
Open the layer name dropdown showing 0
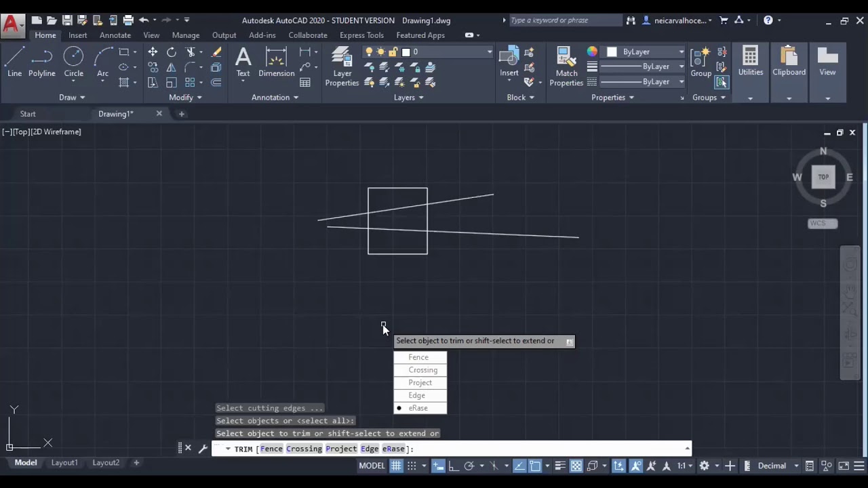coord(489,52)
